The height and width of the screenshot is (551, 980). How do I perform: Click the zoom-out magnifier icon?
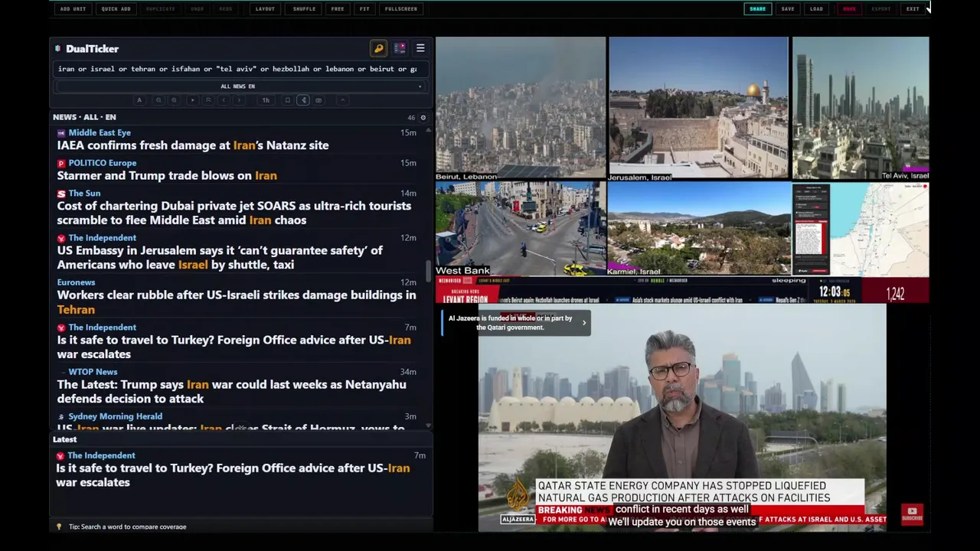[158, 100]
